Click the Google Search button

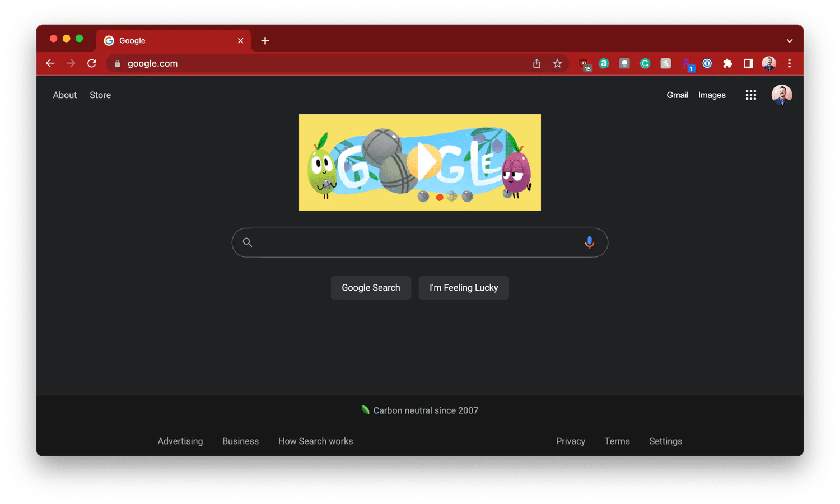(371, 288)
